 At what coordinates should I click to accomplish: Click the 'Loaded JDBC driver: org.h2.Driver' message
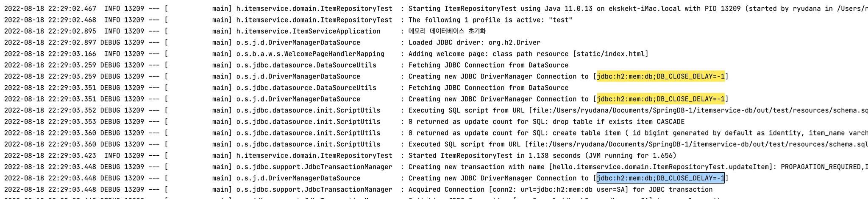coord(474,42)
